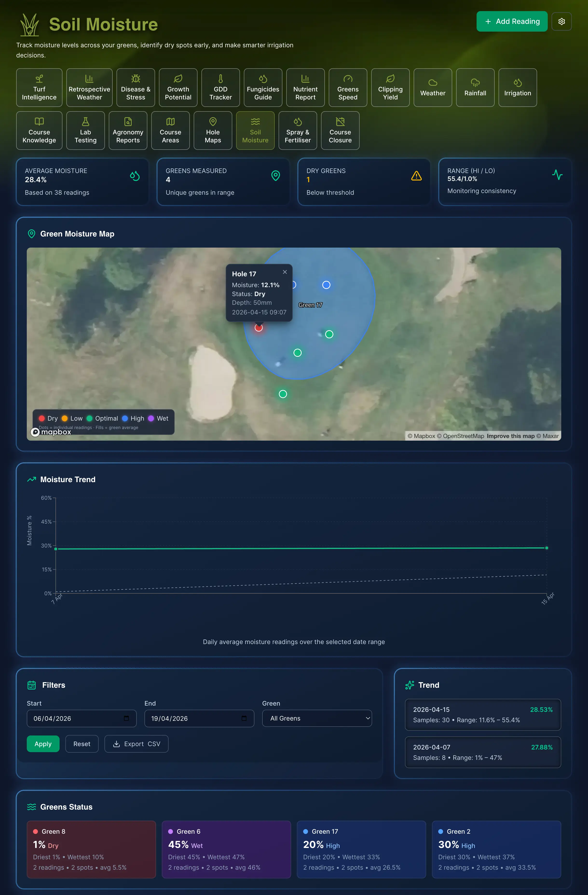Switch to Hole Maps tab
This screenshot has height=895, width=588.
(x=213, y=131)
